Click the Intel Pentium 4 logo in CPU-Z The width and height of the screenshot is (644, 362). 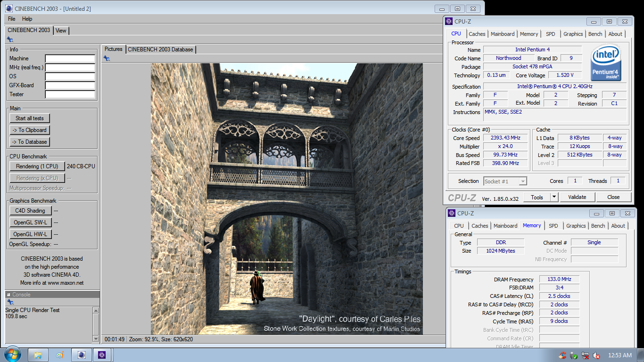606,63
